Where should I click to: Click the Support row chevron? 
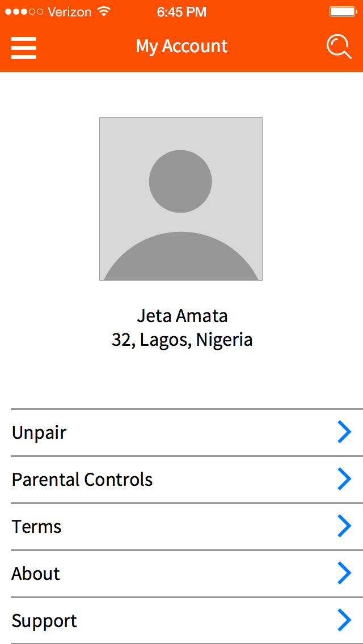344,621
